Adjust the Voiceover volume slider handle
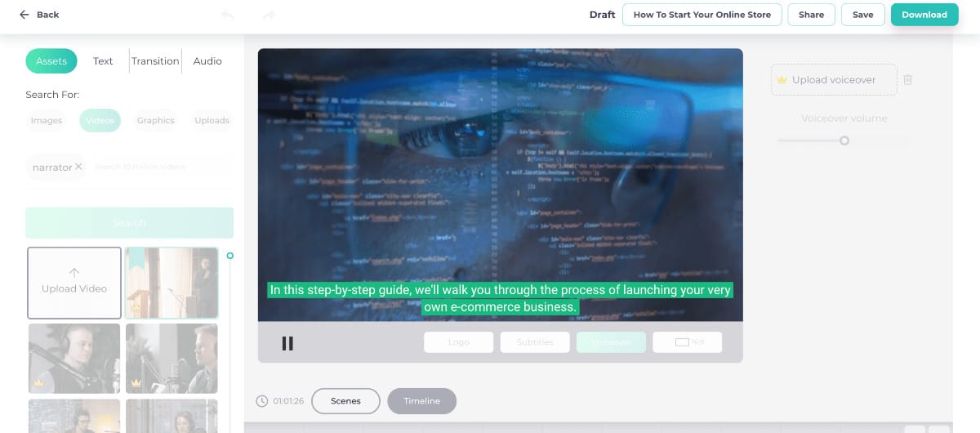 tap(844, 141)
